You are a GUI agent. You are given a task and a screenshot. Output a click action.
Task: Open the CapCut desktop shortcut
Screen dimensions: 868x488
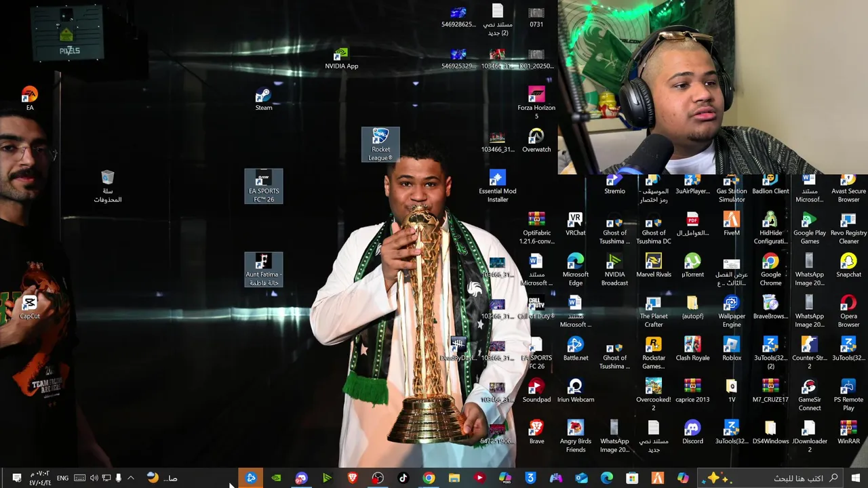click(30, 307)
